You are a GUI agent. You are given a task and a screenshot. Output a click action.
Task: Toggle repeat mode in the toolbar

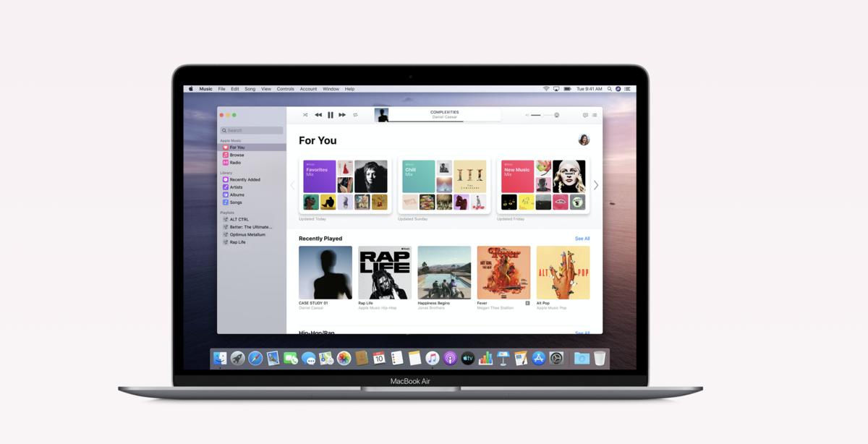[x=355, y=115]
